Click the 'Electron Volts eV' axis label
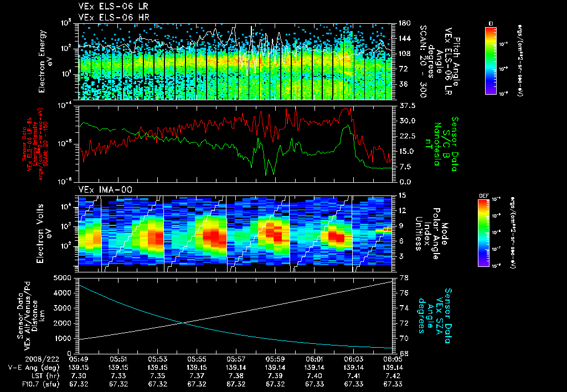The width and height of the screenshot is (567, 392). (43, 233)
